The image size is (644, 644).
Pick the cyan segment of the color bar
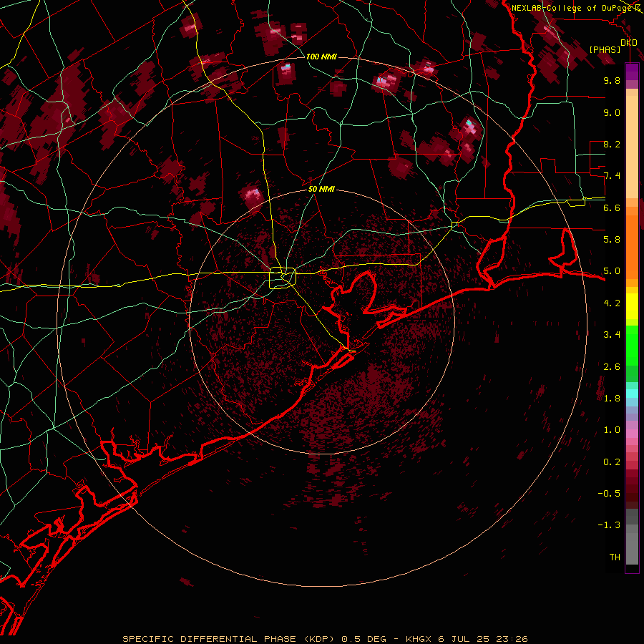pyautogui.click(x=632, y=393)
